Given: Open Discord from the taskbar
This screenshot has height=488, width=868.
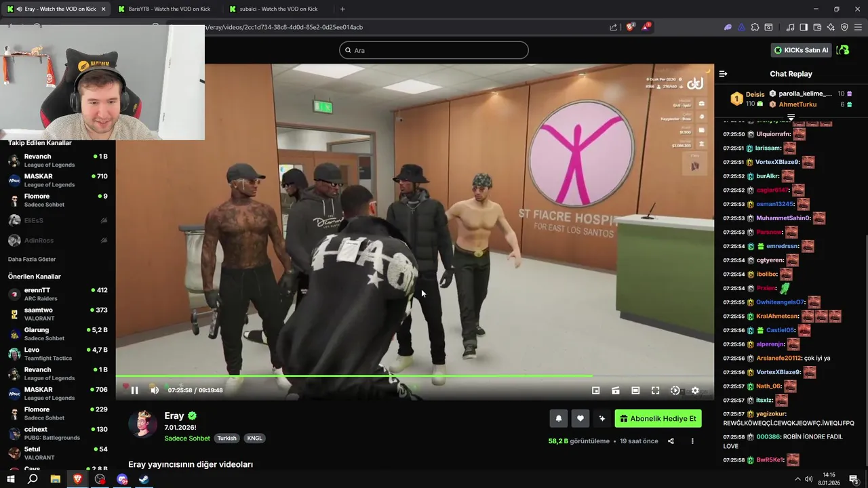Looking at the screenshot, I should coord(122,479).
